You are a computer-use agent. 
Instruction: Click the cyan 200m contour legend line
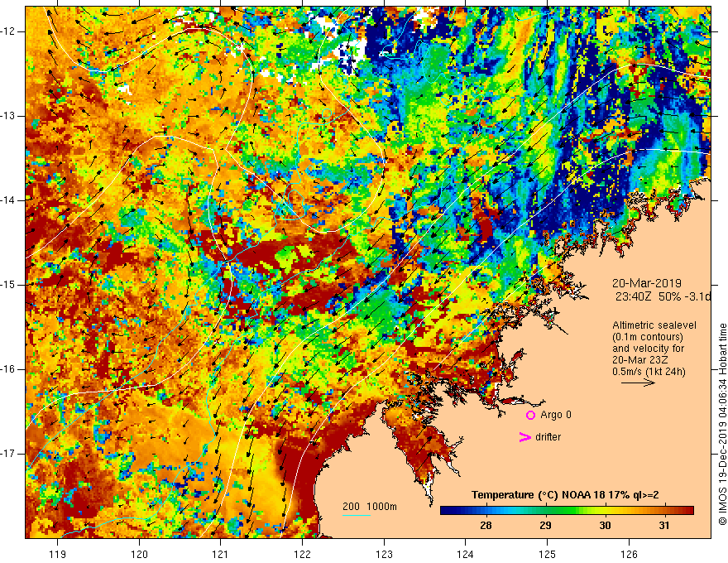[357, 516]
